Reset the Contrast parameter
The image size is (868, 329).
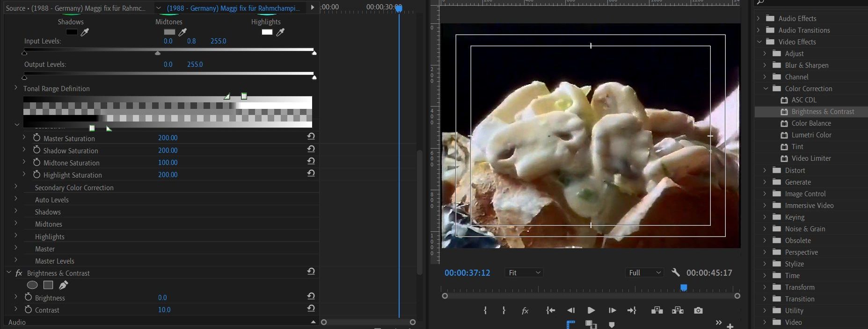point(311,308)
